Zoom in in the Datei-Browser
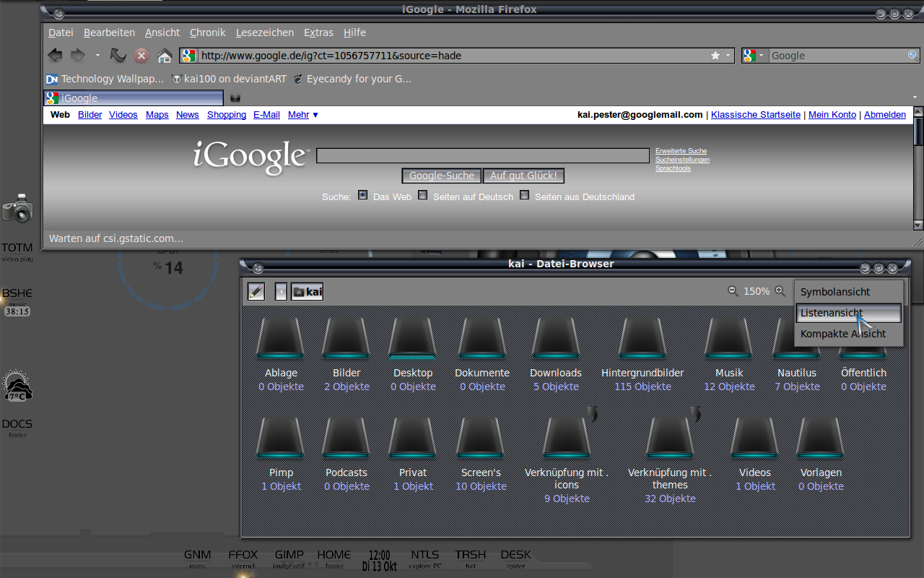Image resolution: width=924 pixels, height=578 pixels. [780, 290]
